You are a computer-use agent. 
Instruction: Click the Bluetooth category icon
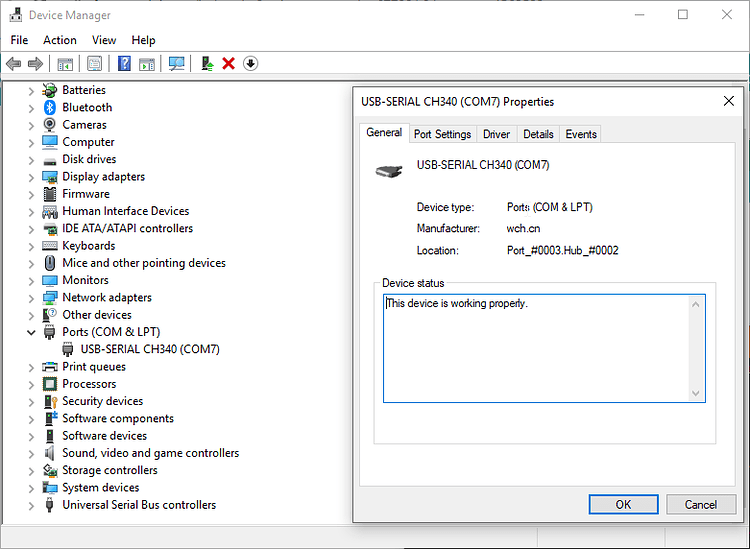point(50,107)
